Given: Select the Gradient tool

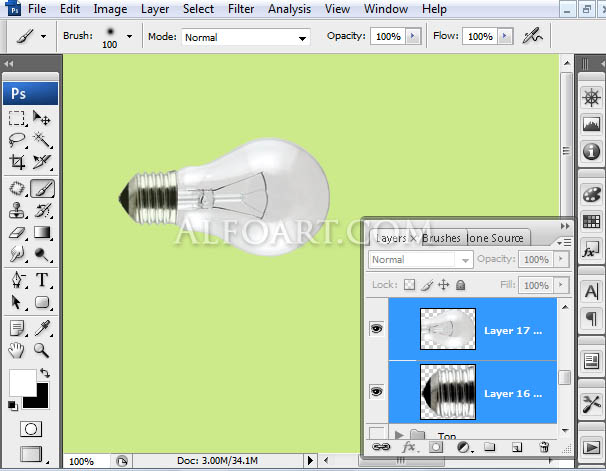Looking at the screenshot, I should tap(42, 233).
